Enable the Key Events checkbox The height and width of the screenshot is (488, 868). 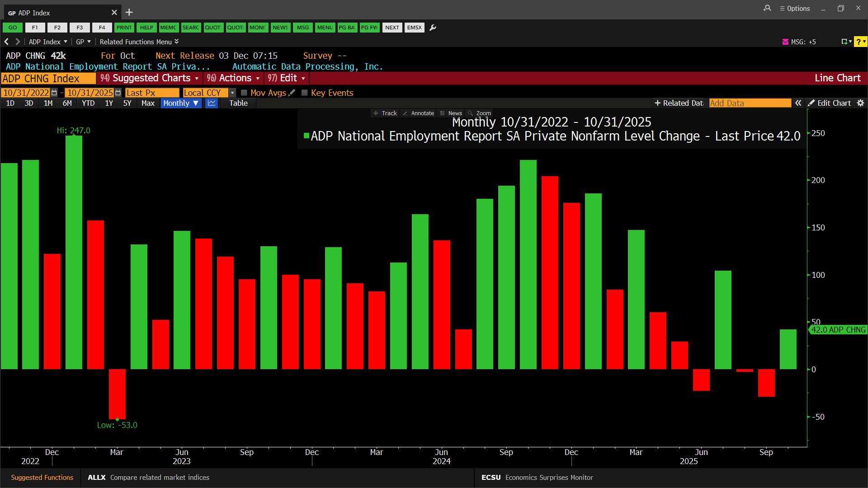(x=305, y=93)
